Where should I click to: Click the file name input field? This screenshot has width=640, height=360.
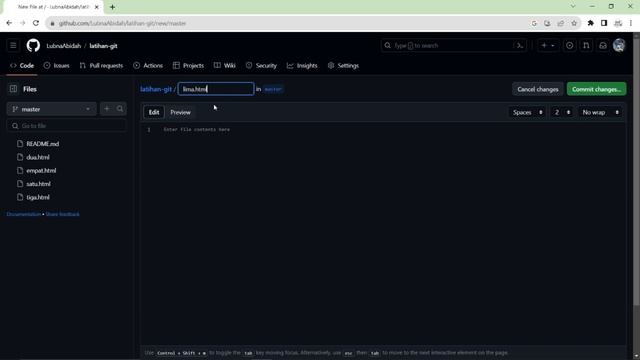pyautogui.click(x=216, y=89)
